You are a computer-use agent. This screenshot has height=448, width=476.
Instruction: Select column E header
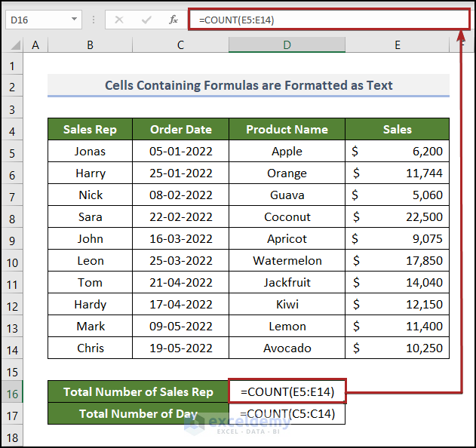click(x=397, y=45)
